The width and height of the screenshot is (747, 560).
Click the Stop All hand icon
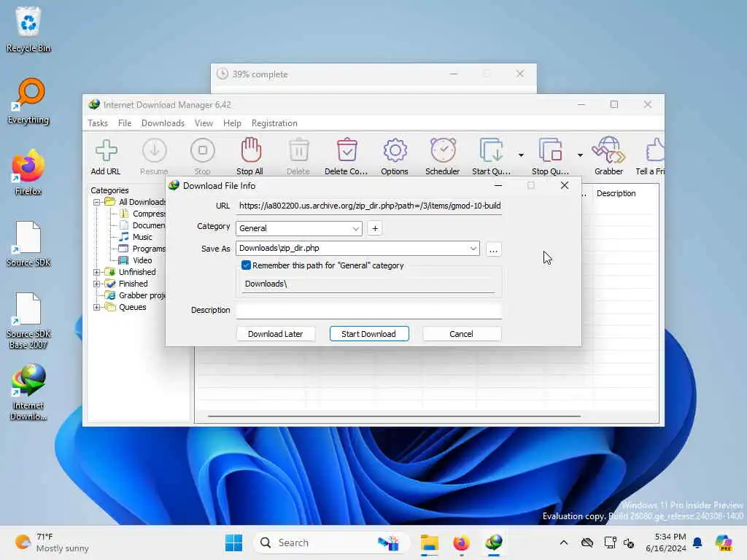(x=250, y=156)
